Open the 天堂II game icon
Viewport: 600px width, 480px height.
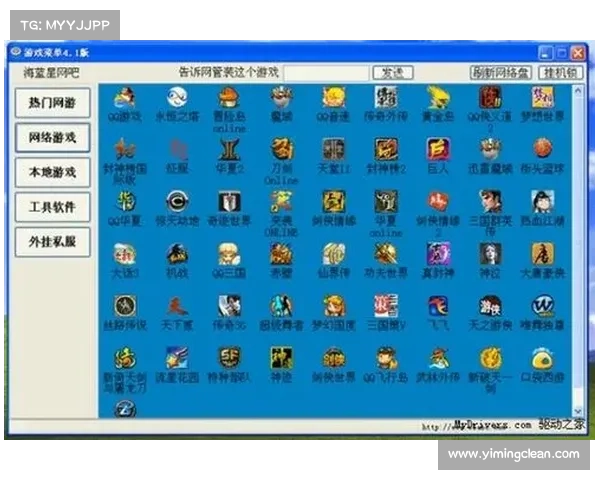click(x=334, y=149)
